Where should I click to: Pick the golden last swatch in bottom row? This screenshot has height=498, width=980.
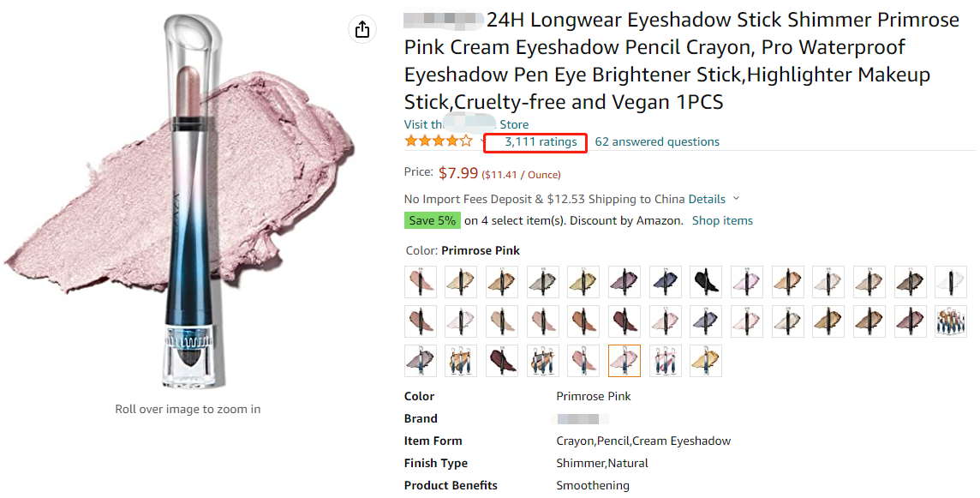(x=706, y=361)
